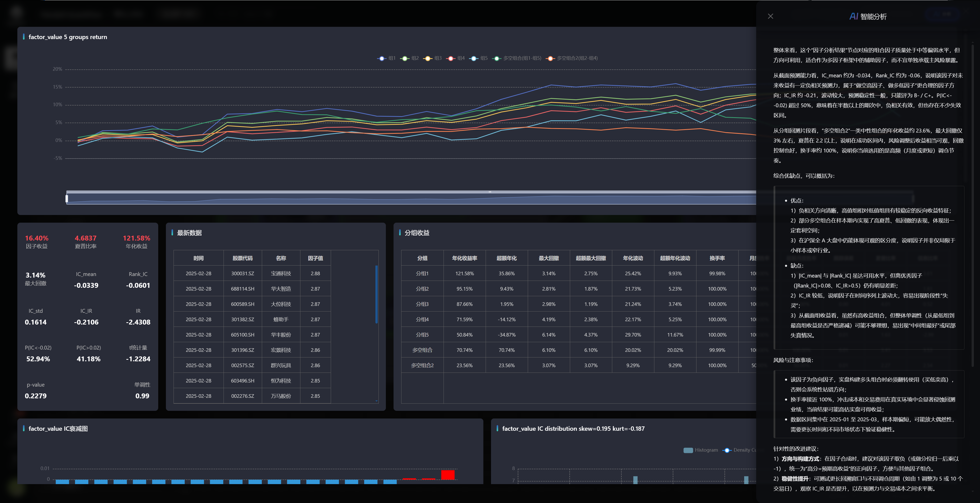Click the "16.40%" 因子收益 value
980x503 pixels.
(37, 238)
